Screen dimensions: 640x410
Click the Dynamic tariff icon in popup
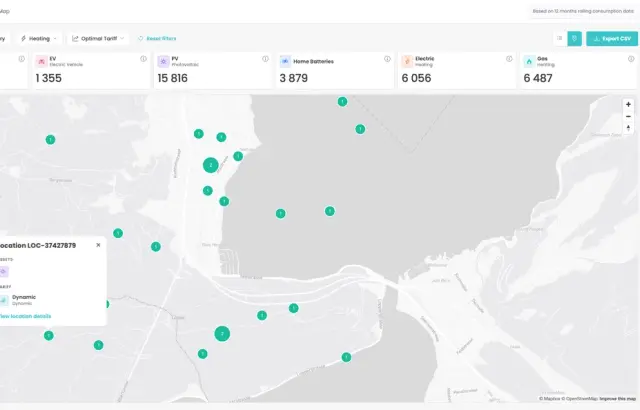(x=4, y=300)
